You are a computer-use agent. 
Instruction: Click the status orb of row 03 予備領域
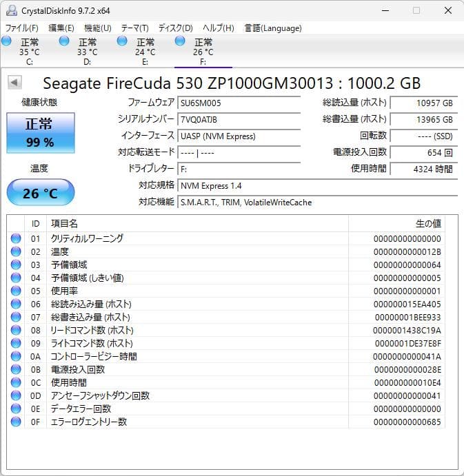(16, 265)
